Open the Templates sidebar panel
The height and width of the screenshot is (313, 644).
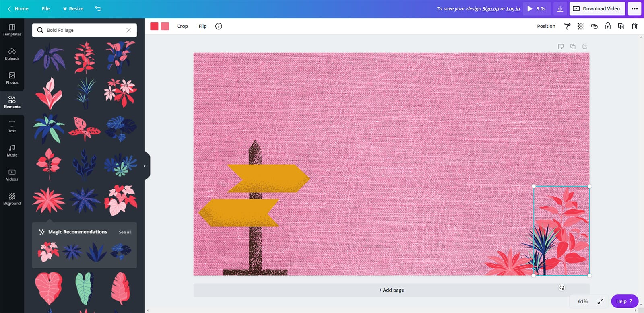pyautogui.click(x=12, y=30)
